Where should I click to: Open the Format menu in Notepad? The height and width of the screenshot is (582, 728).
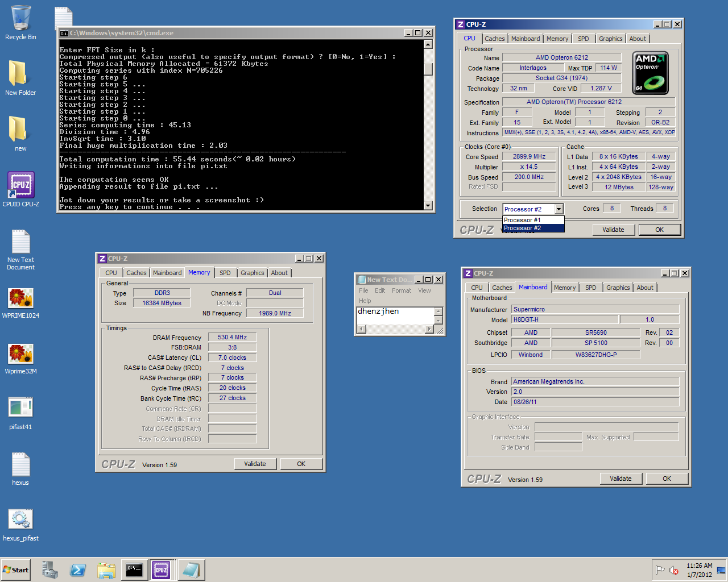(x=402, y=290)
